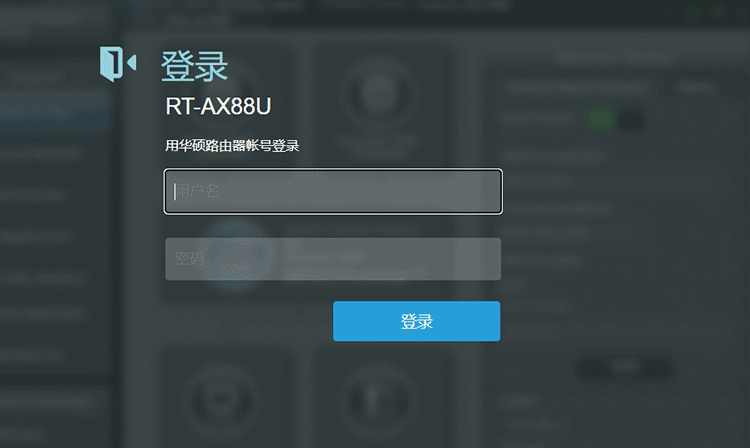The width and height of the screenshot is (750, 448).
Task: Open the highlighted blurred sidebar menu item
Action: pos(55,111)
